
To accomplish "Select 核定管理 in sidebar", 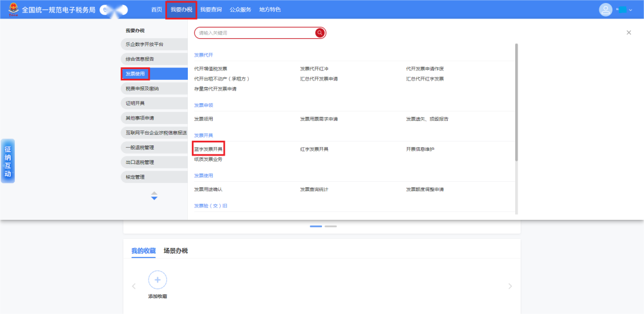I will coord(154,178).
